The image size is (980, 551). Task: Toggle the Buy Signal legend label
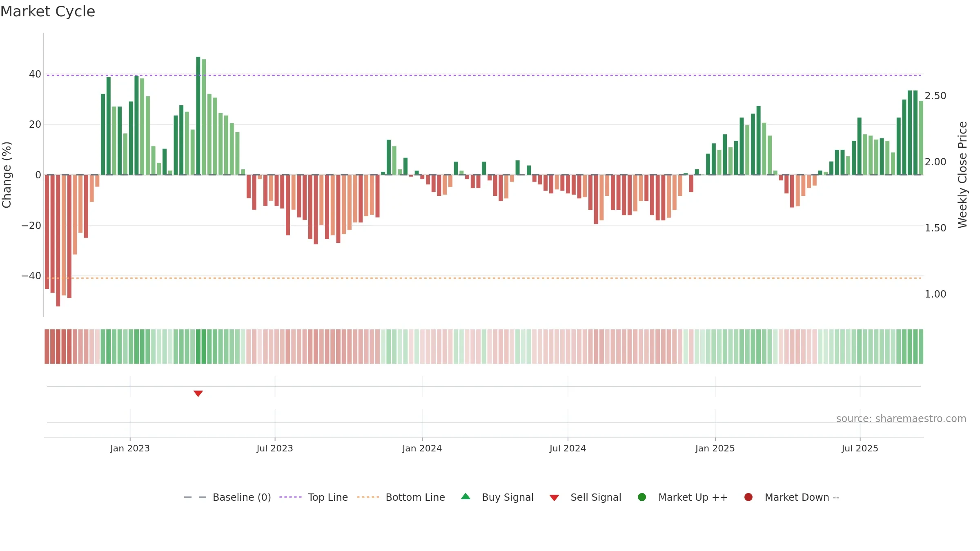coord(508,498)
